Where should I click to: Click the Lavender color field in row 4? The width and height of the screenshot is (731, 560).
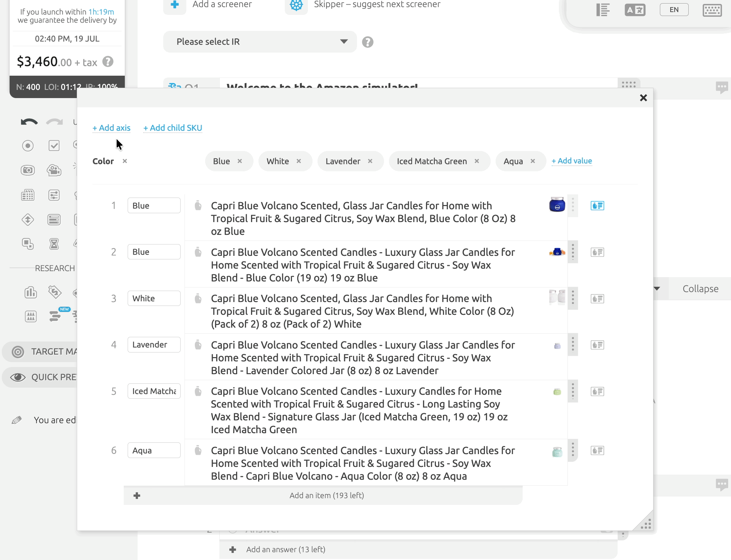point(154,345)
